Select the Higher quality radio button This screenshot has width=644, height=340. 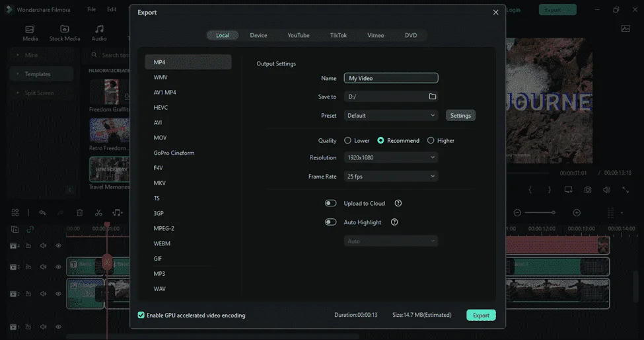click(431, 141)
